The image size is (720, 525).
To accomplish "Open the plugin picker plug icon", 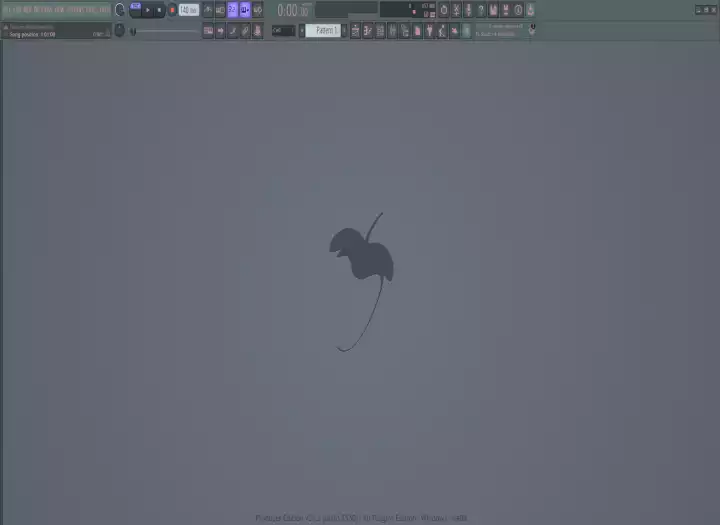I will click(429, 31).
